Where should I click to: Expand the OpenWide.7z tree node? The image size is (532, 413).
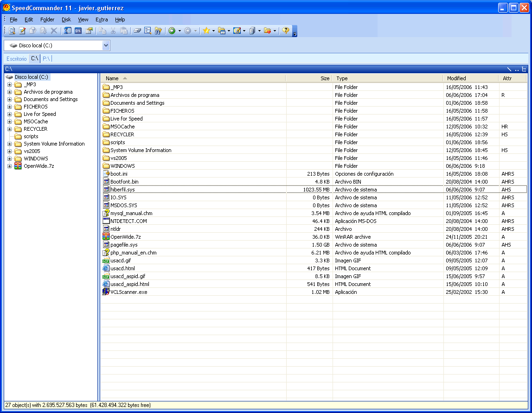click(x=9, y=166)
